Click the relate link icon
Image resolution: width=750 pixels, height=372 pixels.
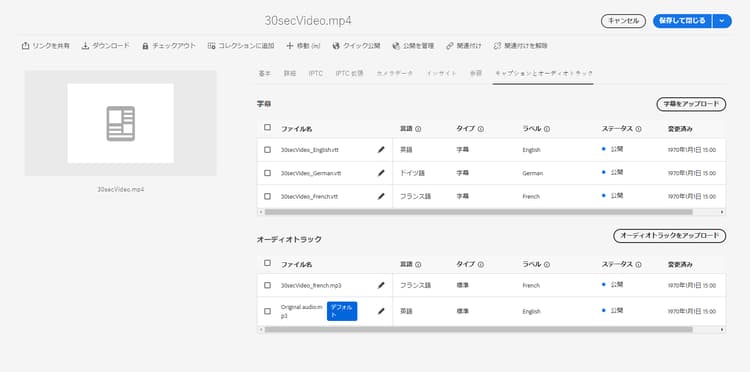click(x=449, y=46)
